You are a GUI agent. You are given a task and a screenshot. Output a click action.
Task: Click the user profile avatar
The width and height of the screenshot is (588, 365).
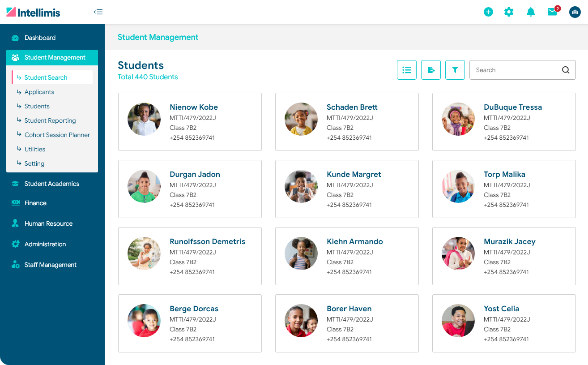575,12
